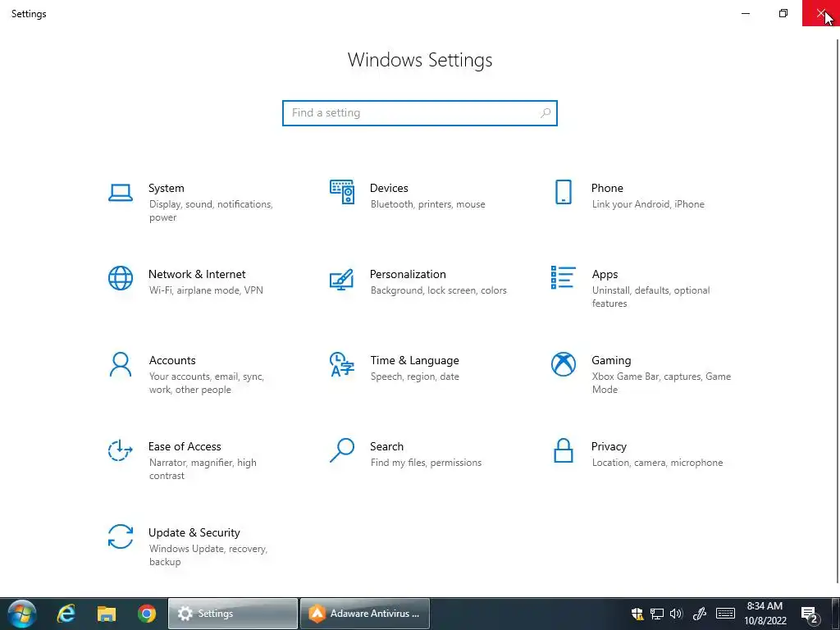Open the Gaming title link
The height and width of the screenshot is (630, 840).
pos(611,361)
